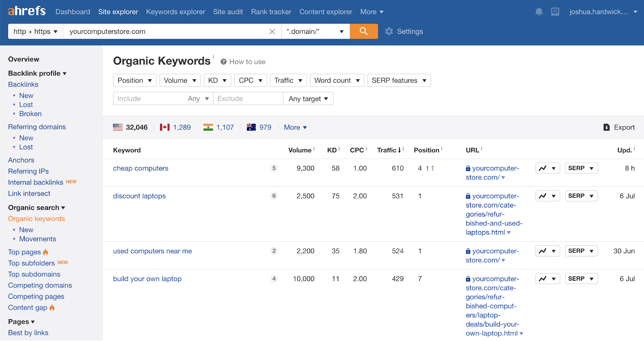Switch to Keywords explorer in top navigation
Image resolution: width=644 pixels, height=341 pixels.
click(x=175, y=12)
